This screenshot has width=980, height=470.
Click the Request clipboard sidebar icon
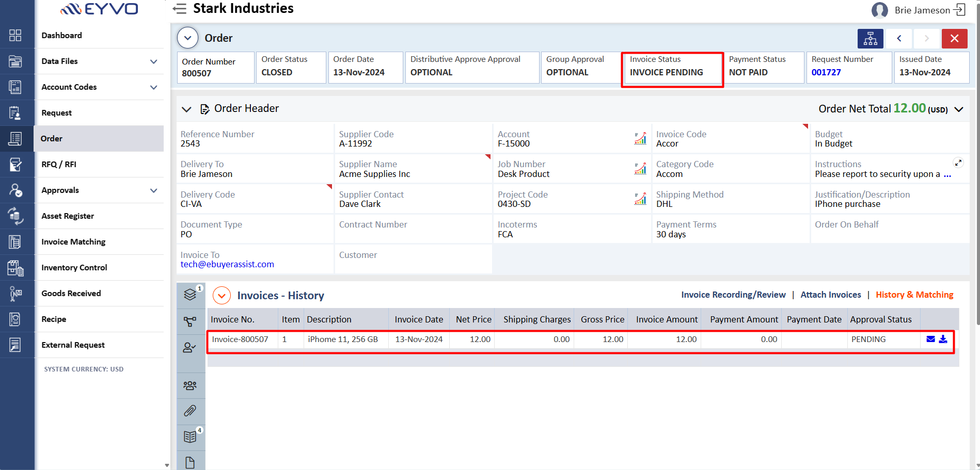point(15,112)
